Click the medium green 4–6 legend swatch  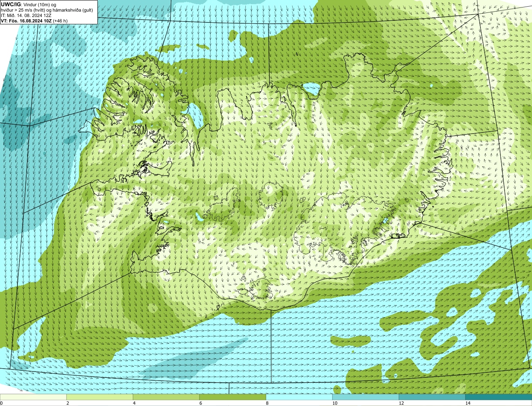[166, 397]
